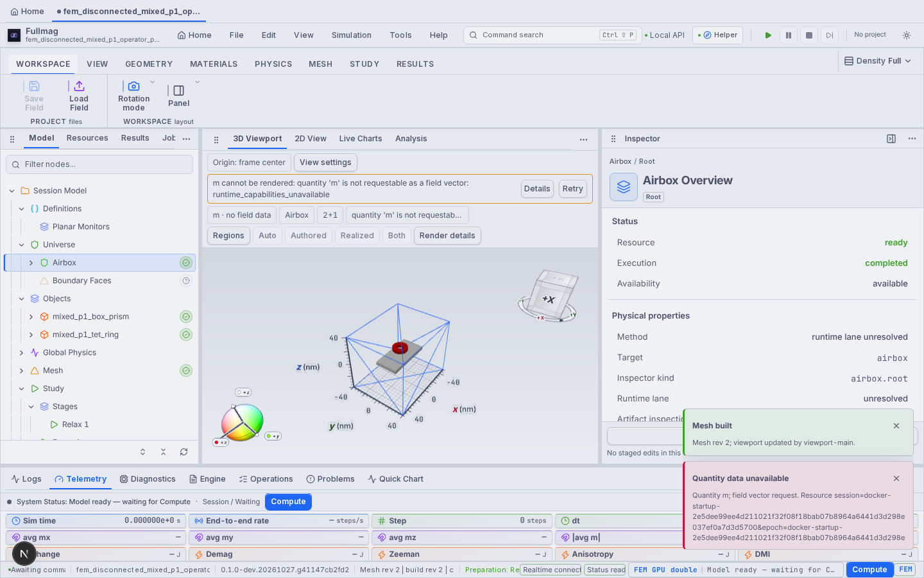Image resolution: width=924 pixels, height=578 pixels.
Task: Dismiss the Mesh built notification
Action: tap(896, 426)
